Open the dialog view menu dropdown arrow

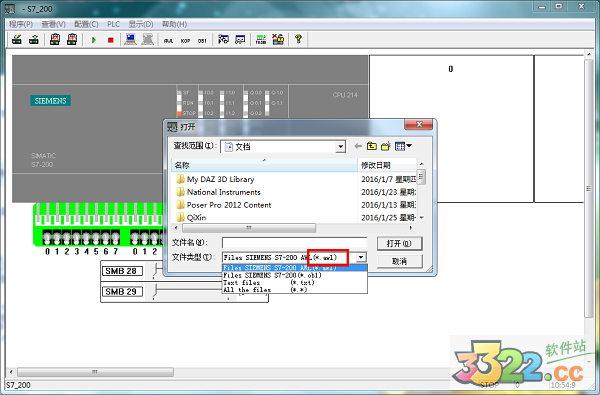(409, 145)
